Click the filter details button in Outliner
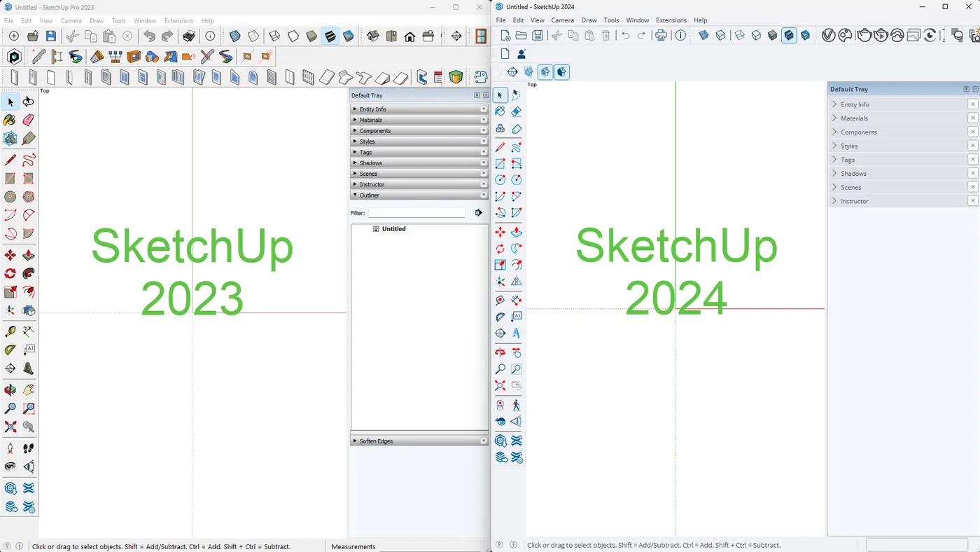Viewport: 980px width, 552px height. coord(478,213)
